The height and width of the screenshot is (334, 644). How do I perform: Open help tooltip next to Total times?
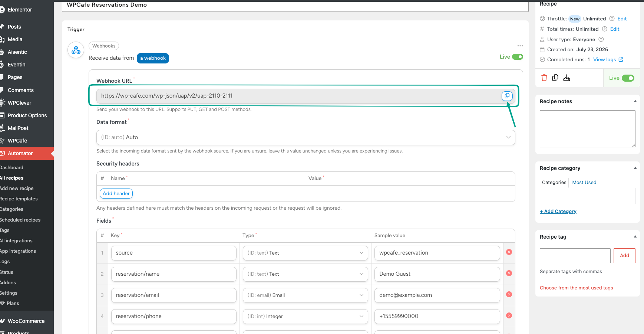pos(604,29)
